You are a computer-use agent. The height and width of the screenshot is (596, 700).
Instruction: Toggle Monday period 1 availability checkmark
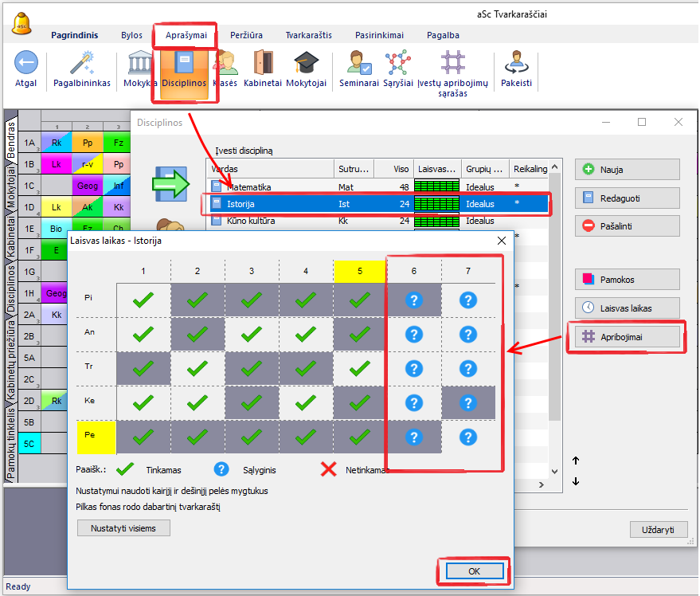tap(143, 300)
